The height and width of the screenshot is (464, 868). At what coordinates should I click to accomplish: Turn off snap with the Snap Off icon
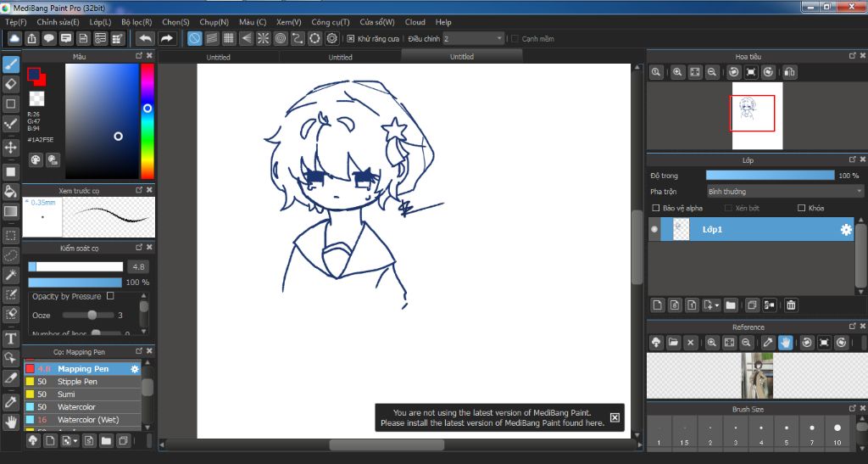pos(194,38)
